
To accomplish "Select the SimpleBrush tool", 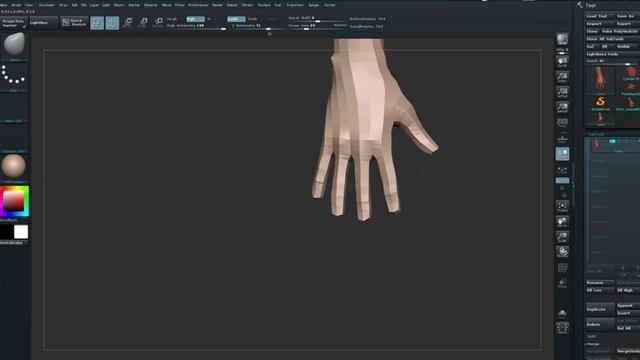I will tap(600, 103).
